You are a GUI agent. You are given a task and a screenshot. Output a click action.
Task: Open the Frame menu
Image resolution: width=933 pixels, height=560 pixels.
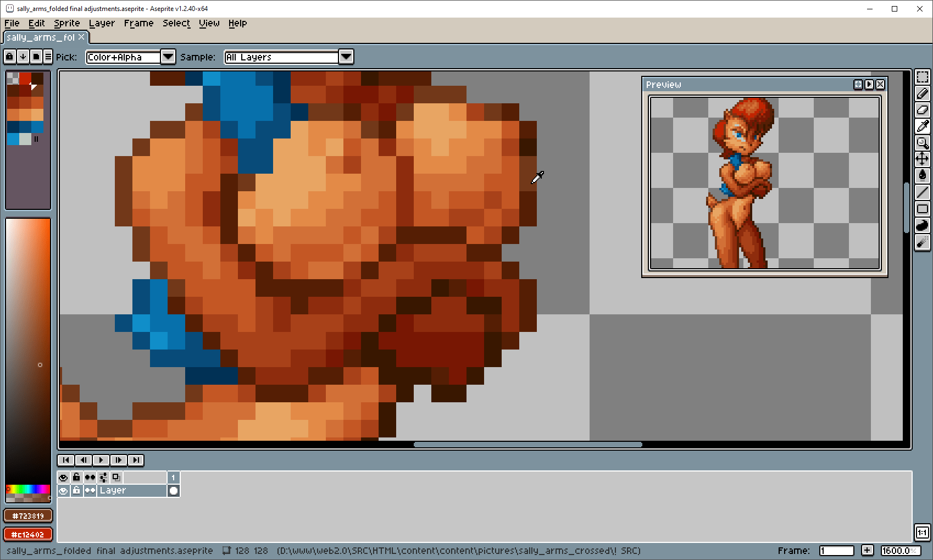tap(138, 23)
